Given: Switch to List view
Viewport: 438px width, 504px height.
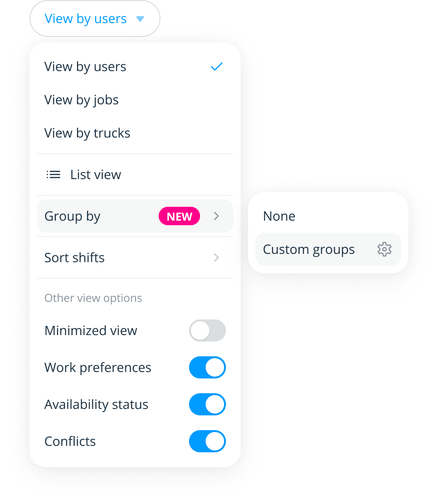Looking at the screenshot, I should point(95,174).
